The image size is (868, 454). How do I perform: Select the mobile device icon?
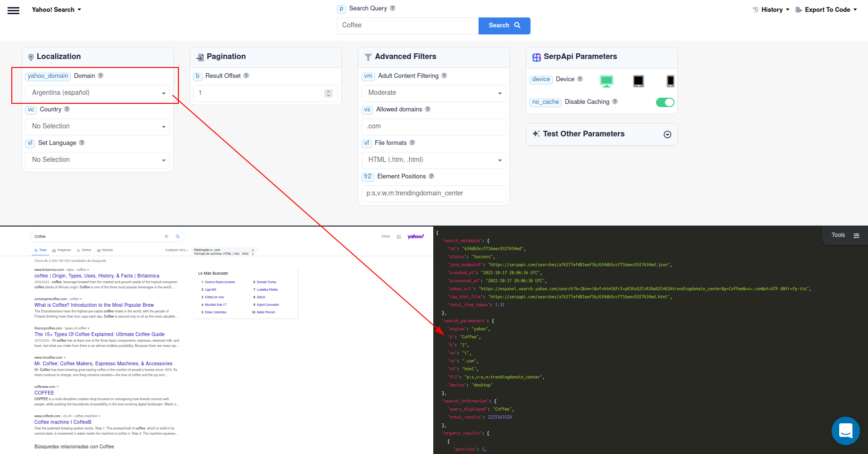coord(670,81)
